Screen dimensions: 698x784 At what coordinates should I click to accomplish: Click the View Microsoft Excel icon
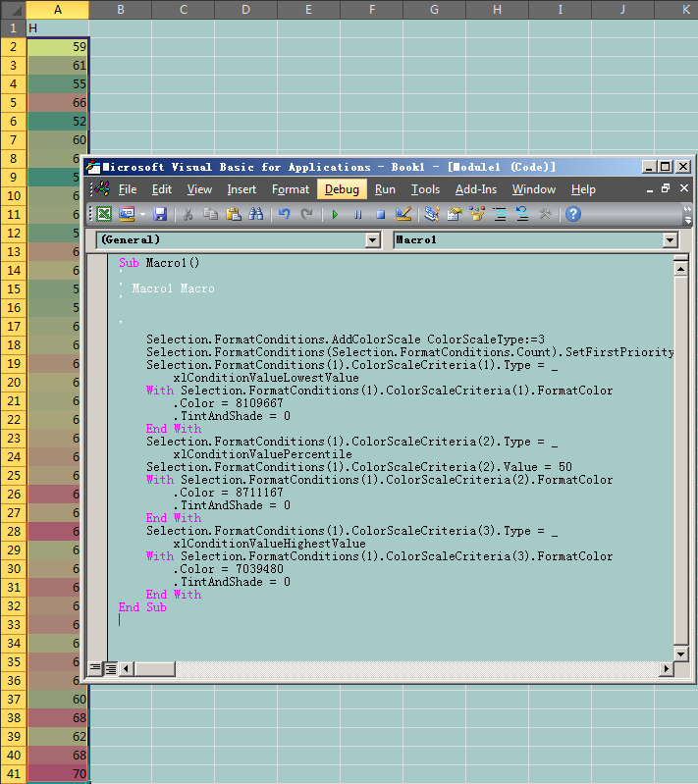point(104,214)
